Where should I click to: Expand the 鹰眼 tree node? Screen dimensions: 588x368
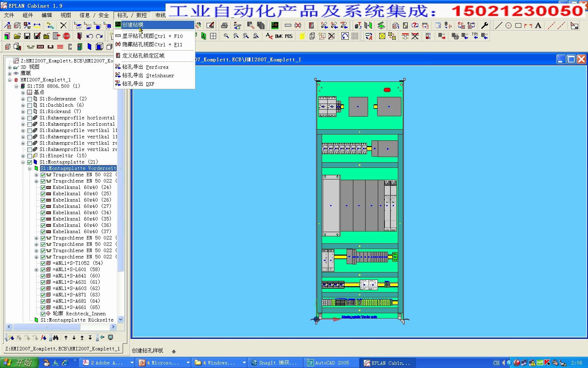click(x=10, y=74)
